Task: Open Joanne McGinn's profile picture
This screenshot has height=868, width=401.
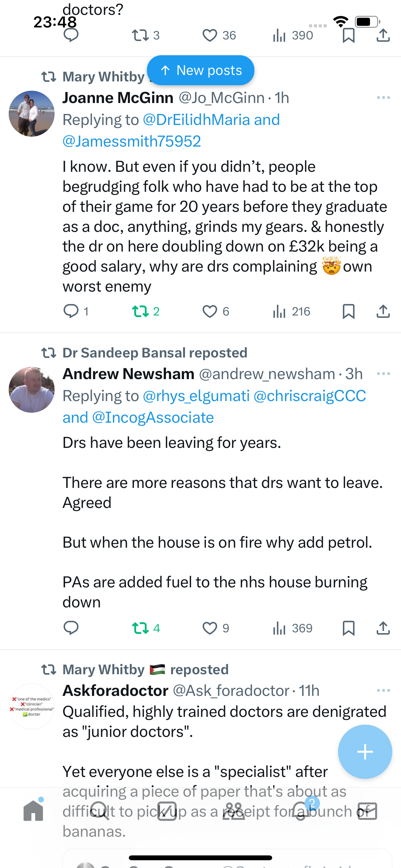Action: point(32,114)
